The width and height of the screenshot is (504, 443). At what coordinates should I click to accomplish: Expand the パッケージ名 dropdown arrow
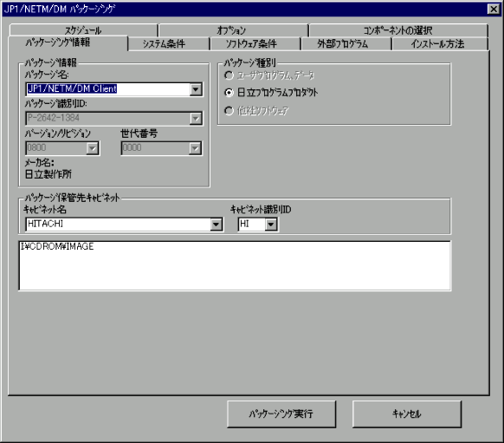tap(196, 89)
